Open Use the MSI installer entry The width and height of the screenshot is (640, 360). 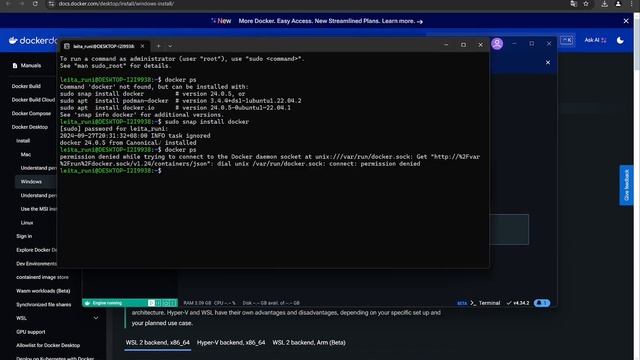(x=38, y=209)
